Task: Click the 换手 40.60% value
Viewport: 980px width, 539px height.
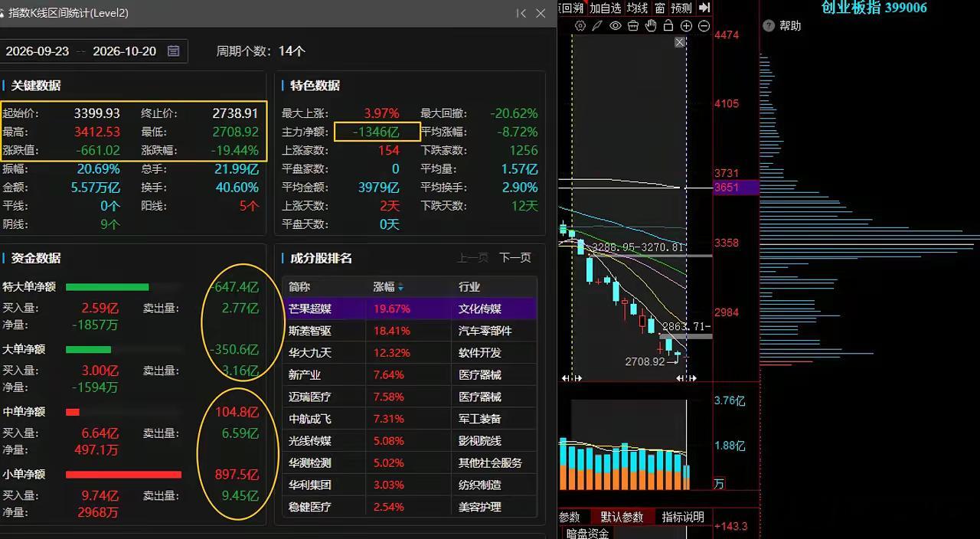Action: click(237, 188)
